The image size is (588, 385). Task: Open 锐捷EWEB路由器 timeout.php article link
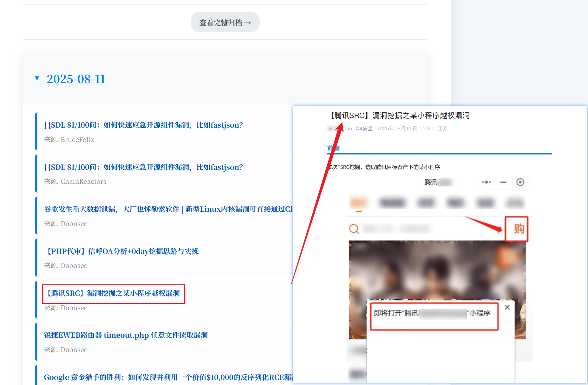click(x=126, y=335)
